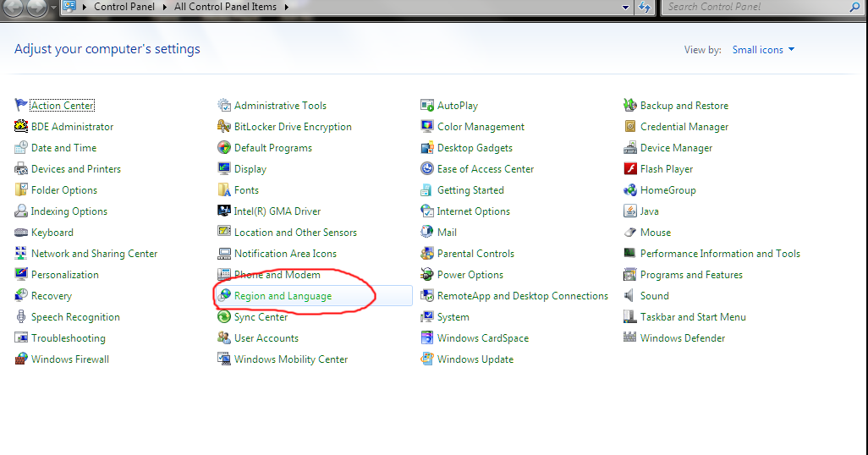Click the Speech Recognition microphone icon
868x455 pixels.
21,316
